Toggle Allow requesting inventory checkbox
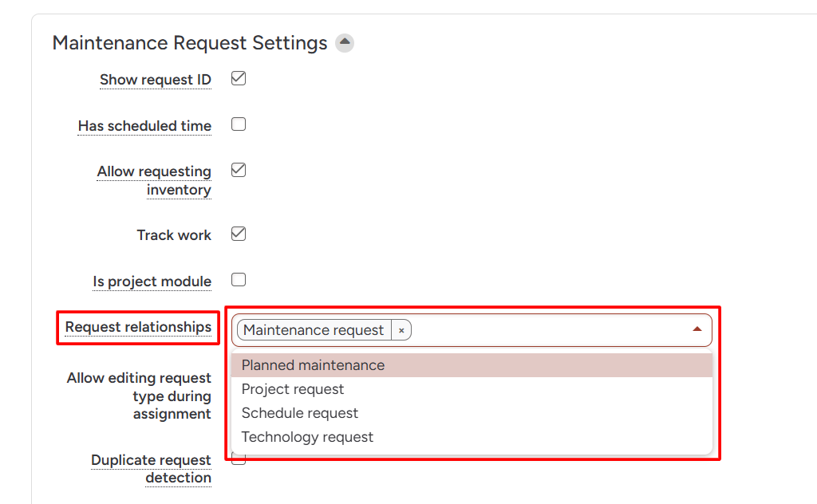 tap(239, 171)
